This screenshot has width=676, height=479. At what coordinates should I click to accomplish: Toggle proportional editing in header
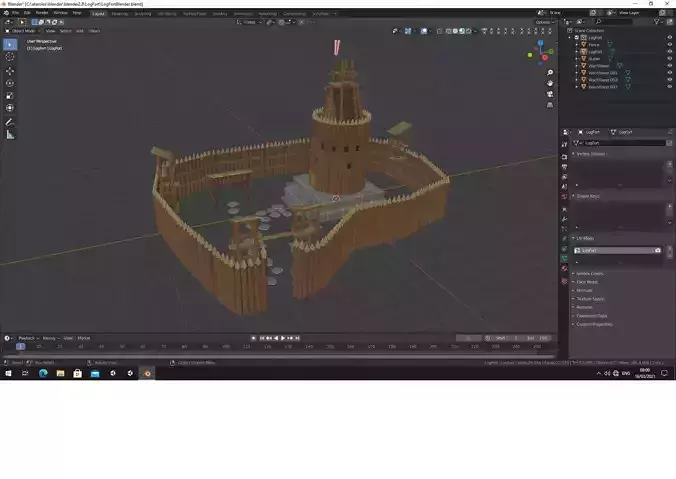[x=301, y=22]
